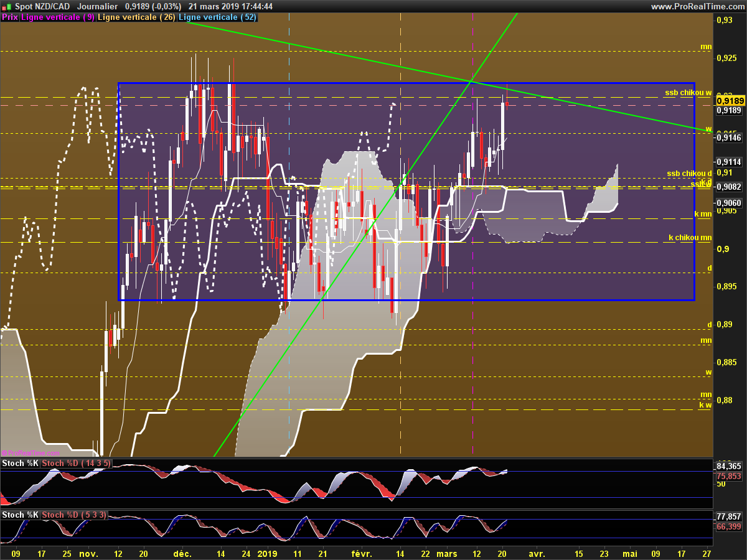This screenshot has width=747, height=560.
Task: Click the 0,925 price axis label
Action: tap(727, 58)
